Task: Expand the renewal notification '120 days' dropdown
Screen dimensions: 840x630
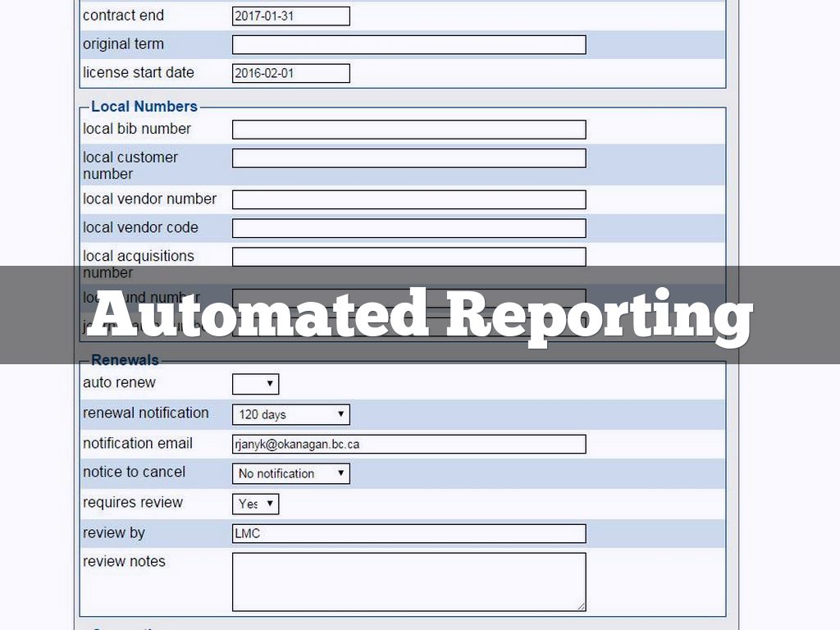Action: pos(290,414)
